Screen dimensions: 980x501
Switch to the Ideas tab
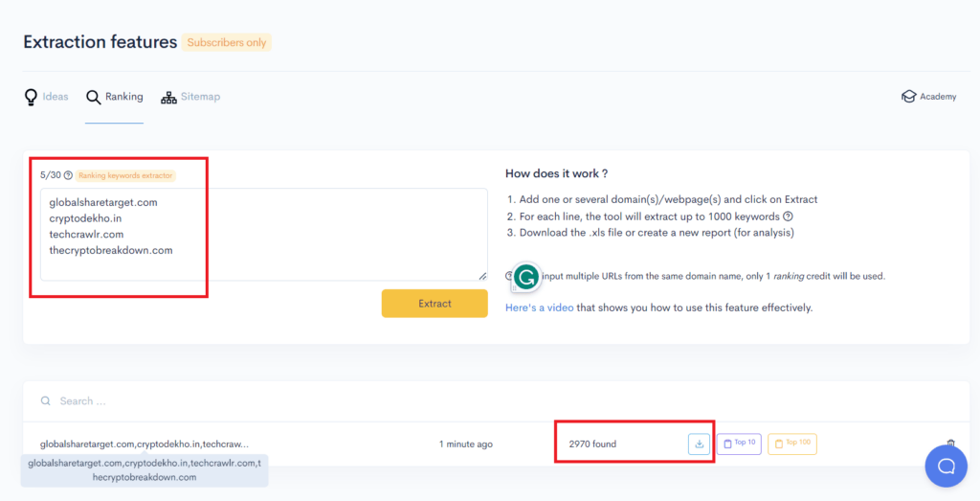[46, 97]
